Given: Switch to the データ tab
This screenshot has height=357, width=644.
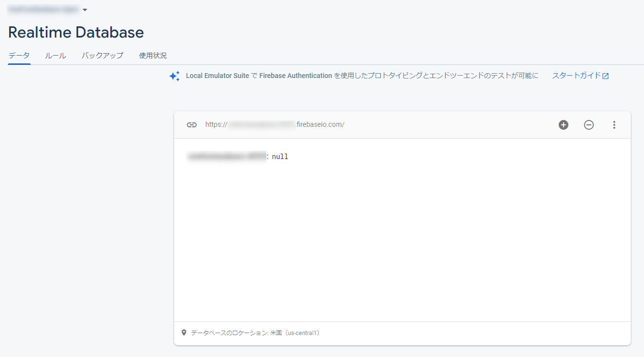Looking at the screenshot, I should tap(19, 56).
